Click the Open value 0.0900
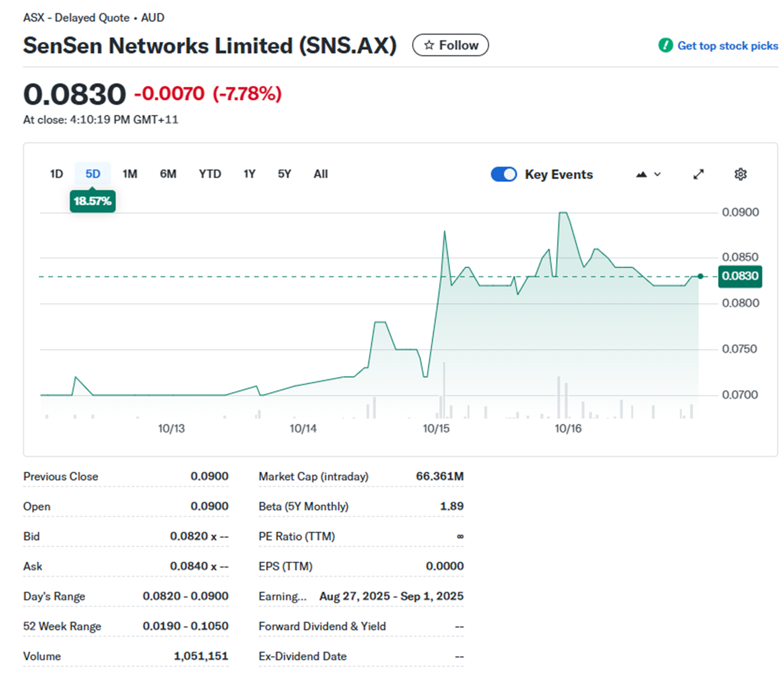Image resolution: width=784 pixels, height=682 pixels. coord(210,506)
